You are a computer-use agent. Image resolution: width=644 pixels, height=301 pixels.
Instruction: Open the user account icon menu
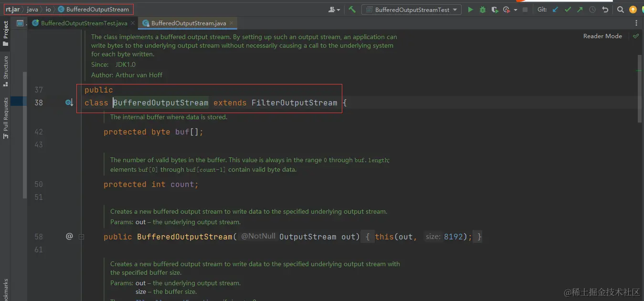[x=334, y=10]
